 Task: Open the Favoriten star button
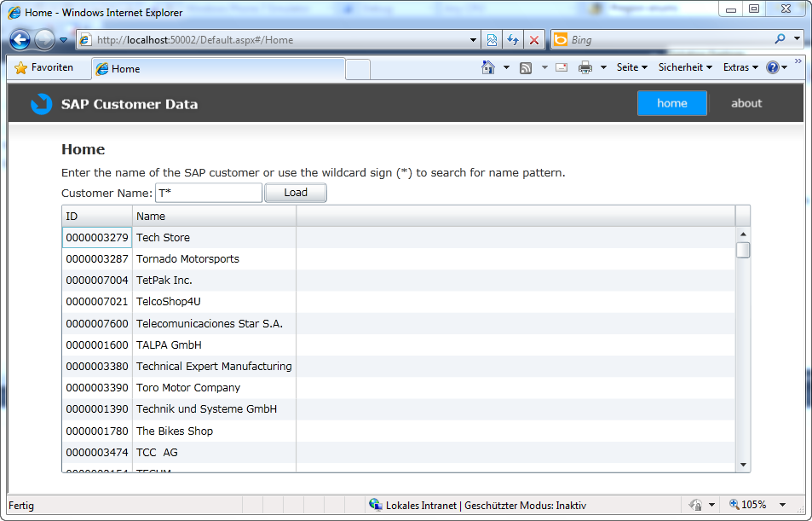[44, 67]
